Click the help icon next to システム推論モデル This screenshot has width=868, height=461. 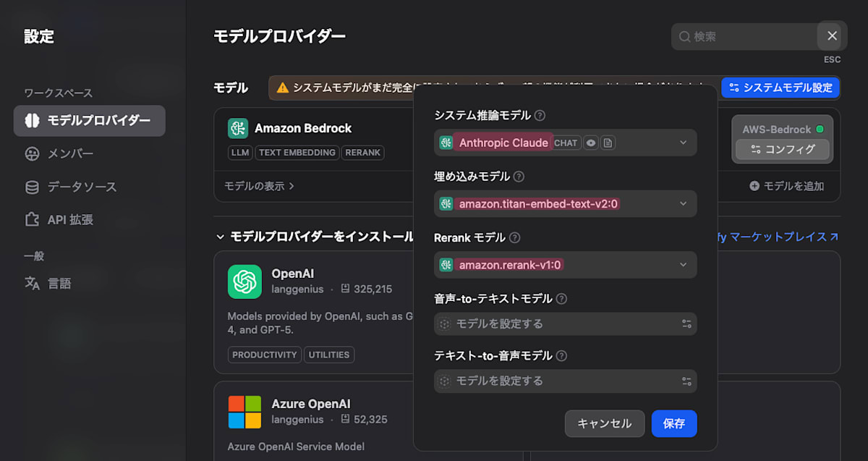point(540,115)
